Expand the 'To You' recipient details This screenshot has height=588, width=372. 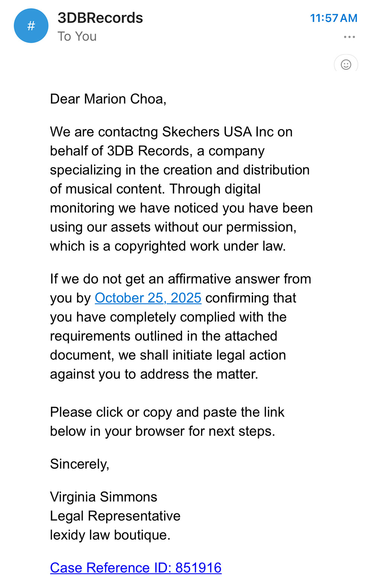(77, 36)
